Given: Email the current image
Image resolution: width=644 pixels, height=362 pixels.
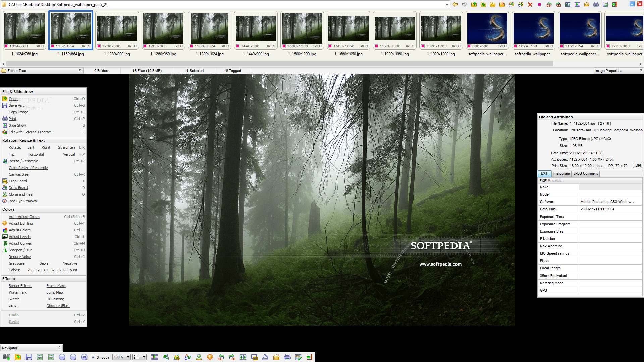Looking at the screenshot, I should click(x=276, y=357).
